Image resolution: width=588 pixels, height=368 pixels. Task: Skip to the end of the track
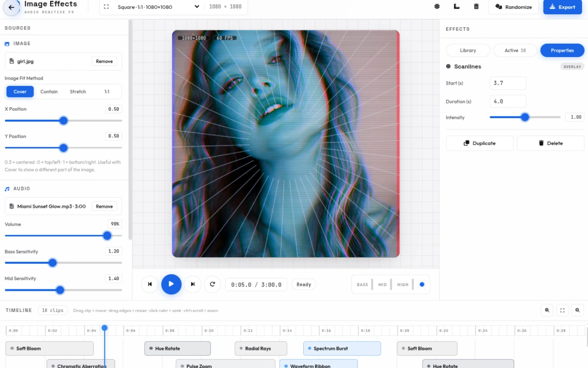pyautogui.click(x=193, y=284)
